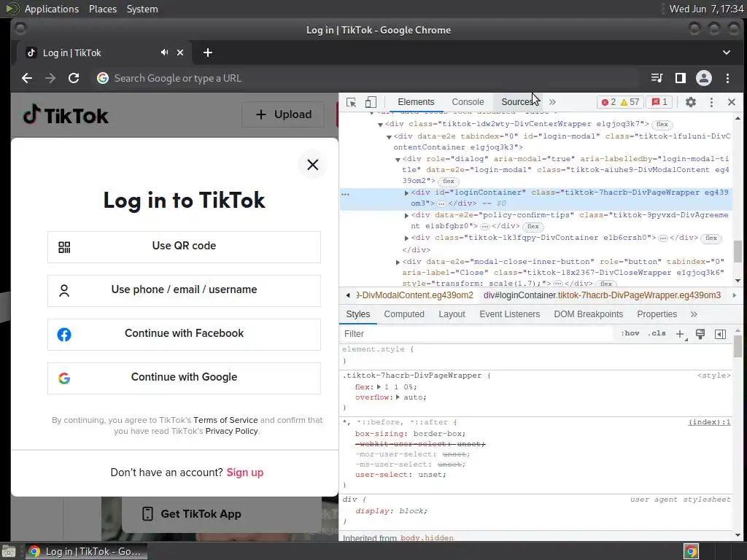
Task: Switch to the Sources tab
Action: tap(517, 102)
